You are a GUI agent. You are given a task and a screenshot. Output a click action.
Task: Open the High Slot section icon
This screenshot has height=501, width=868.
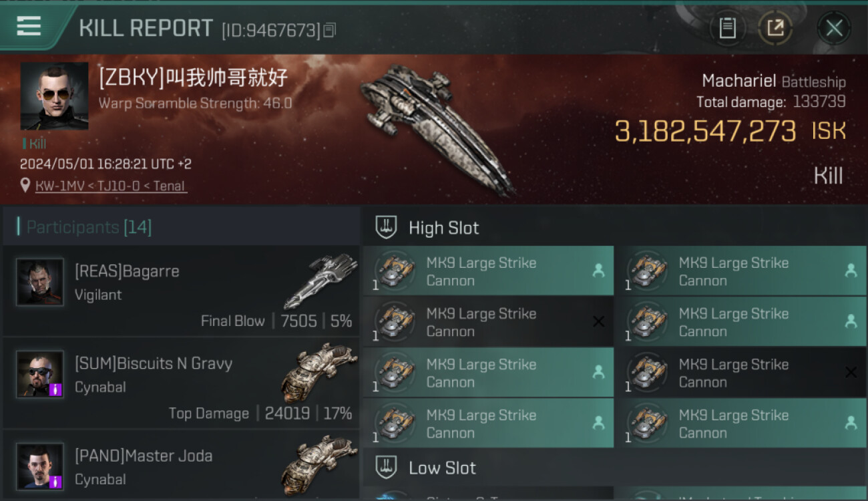click(386, 228)
